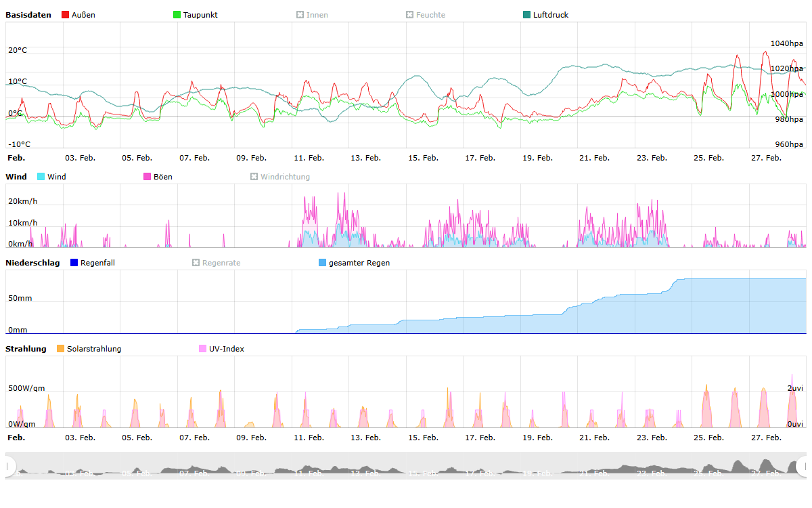Click the left navigator range handle

tap(9, 466)
